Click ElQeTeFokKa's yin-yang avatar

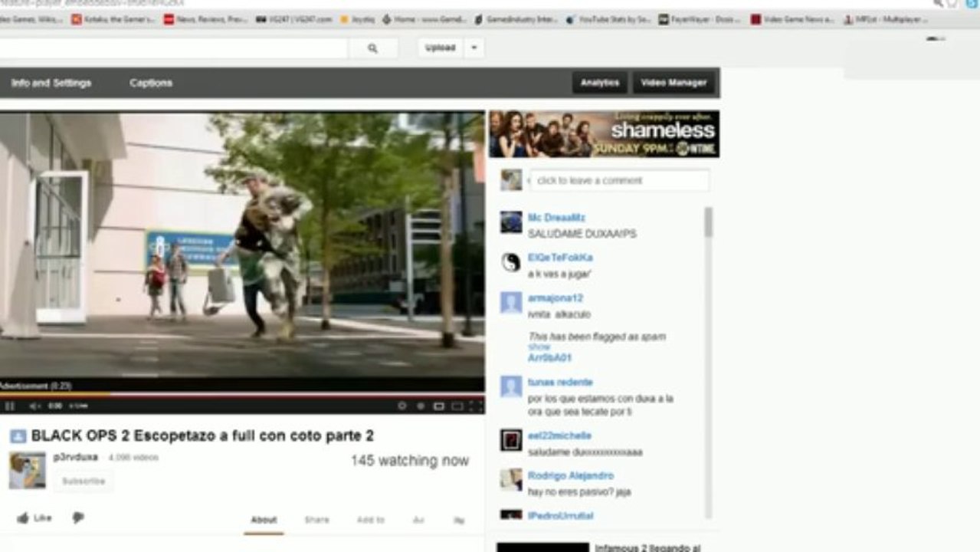coord(511,263)
